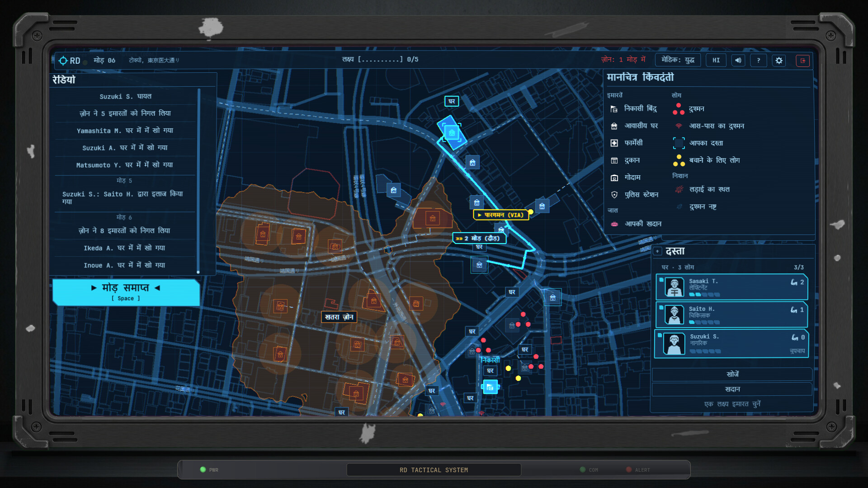Click the red 'ज़ोन: 1 मोड़ में' warning

coord(623,60)
